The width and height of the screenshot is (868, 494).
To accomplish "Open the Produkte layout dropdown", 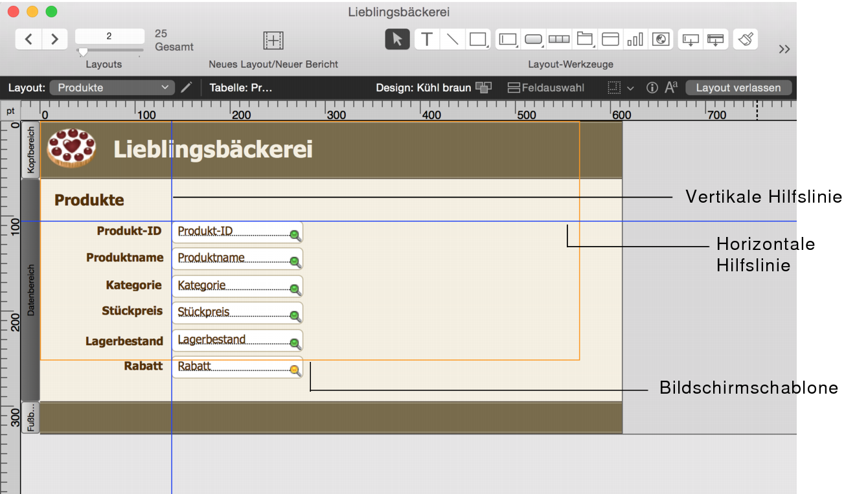I will (113, 87).
